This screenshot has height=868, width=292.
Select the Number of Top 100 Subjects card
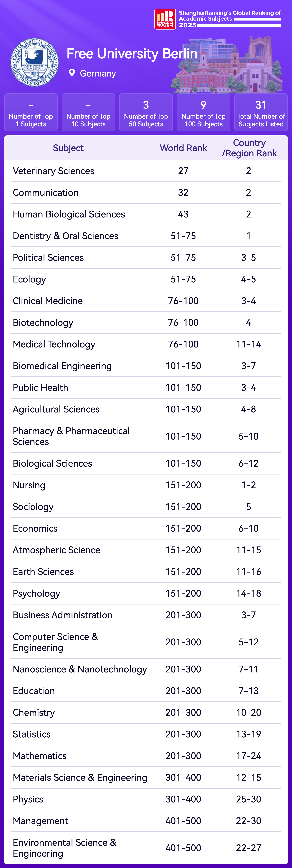(204, 113)
